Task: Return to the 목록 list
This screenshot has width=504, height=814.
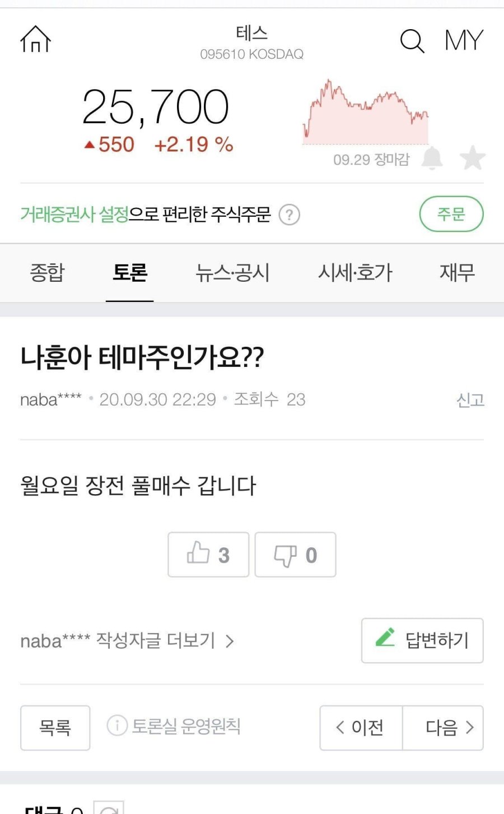Action: point(55,728)
